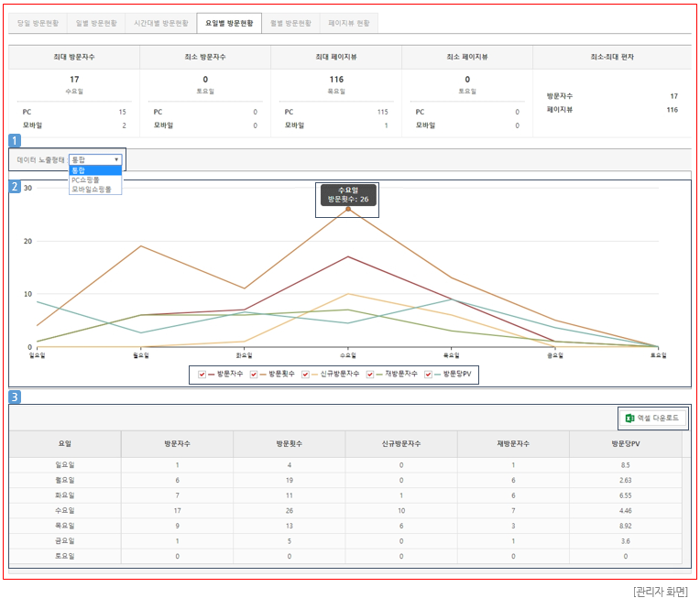
Task: Click the 방문횟수 table column header
Action: (x=290, y=444)
